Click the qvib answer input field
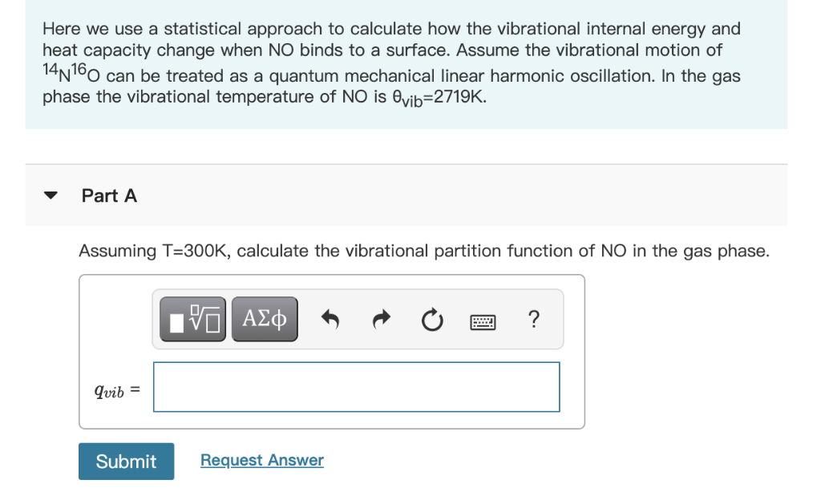Screen dimensions: 821x504 pyautogui.click(x=357, y=387)
